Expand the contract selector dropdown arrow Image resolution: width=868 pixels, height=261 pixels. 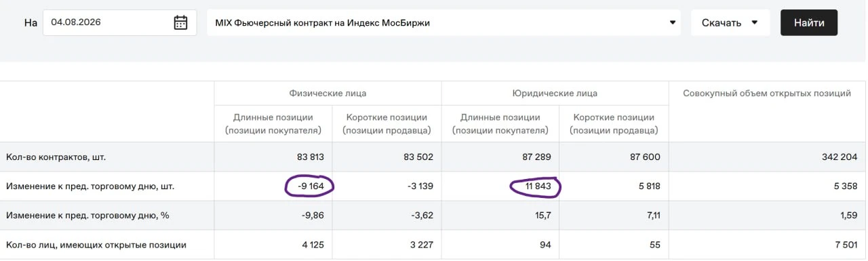point(673,22)
